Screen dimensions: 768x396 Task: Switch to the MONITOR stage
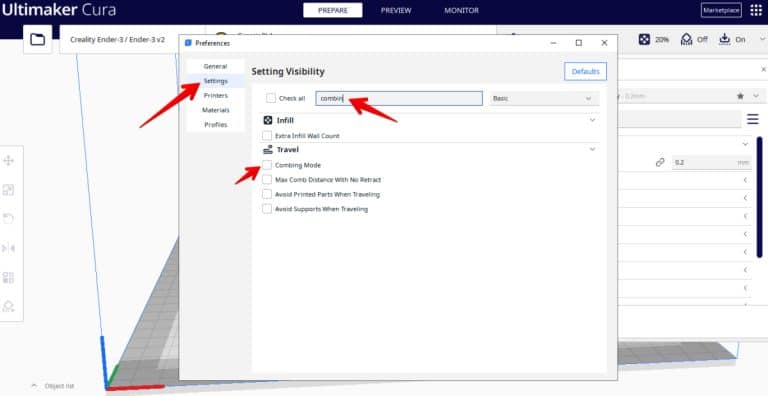pyautogui.click(x=461, y=10)
